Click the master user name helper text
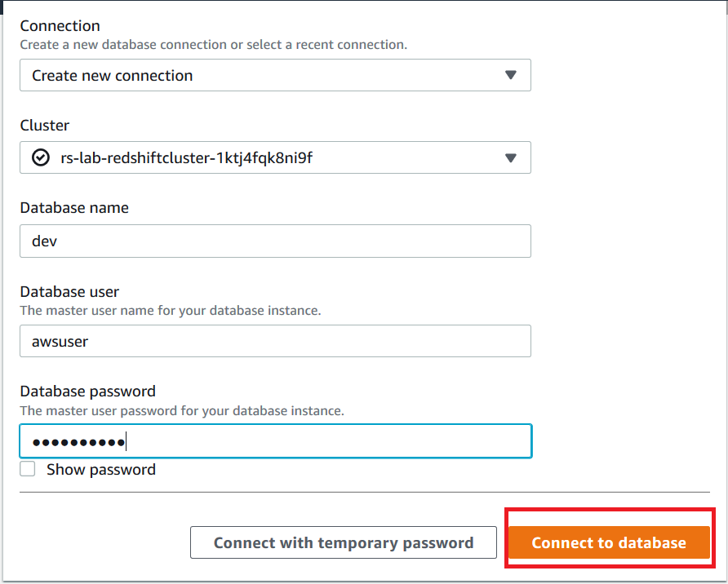This screenshot has height=584, width=728. (x=170, y=311)
